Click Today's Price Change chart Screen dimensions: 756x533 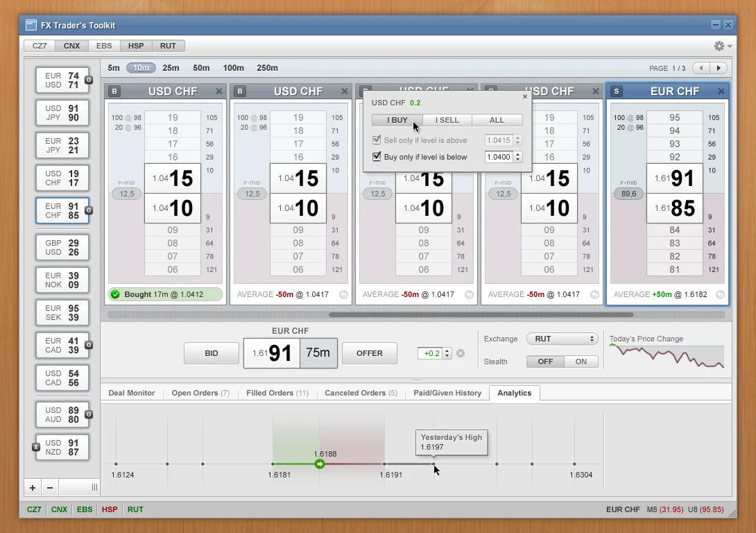[667, 357]
